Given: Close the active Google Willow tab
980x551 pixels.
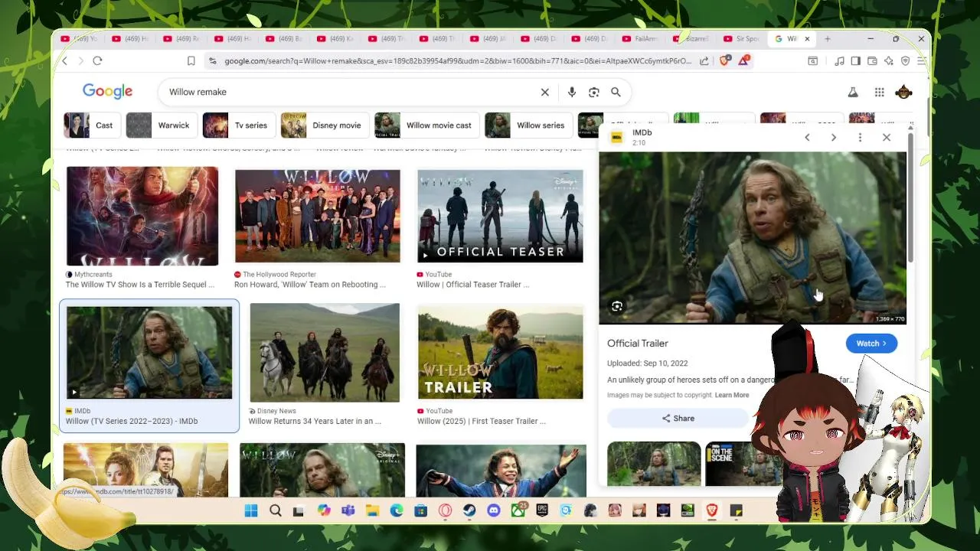Looking at the screenshot, I should point(807,39).
